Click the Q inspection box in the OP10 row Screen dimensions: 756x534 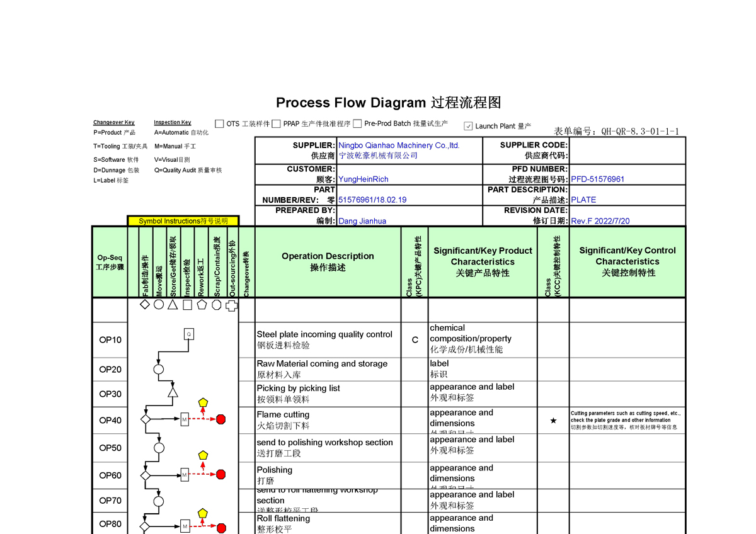tap(188, 334)
